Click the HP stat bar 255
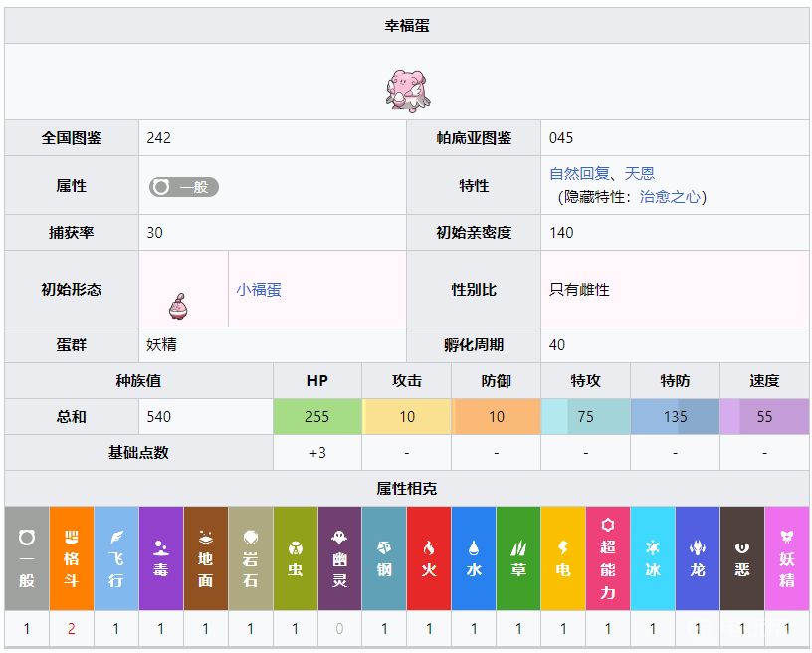The image size is (812, 653). 317,416
